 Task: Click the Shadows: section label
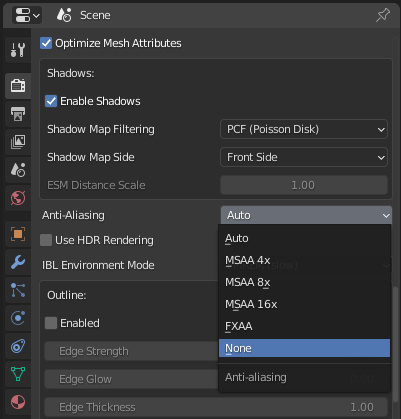[70, 73]
